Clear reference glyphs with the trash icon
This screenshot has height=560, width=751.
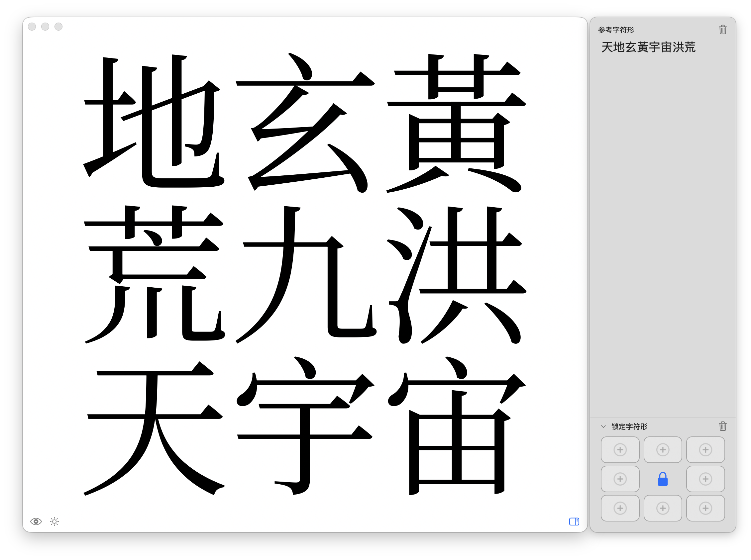pyautogui.click(x=722, y=30)
